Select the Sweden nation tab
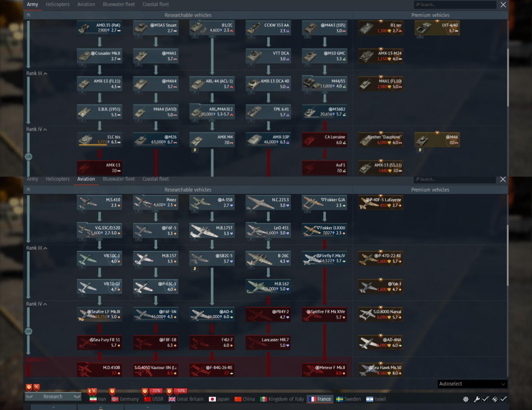The image size is (532, 410). point(348,399)
